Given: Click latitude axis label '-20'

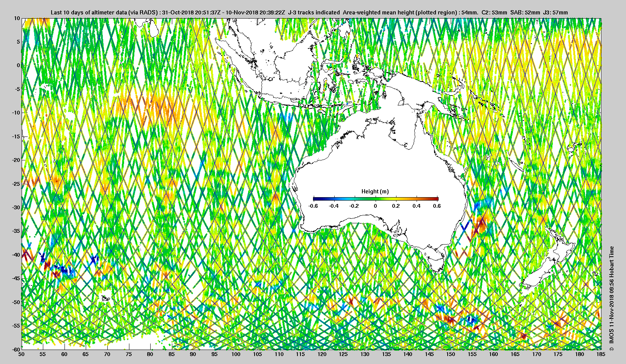Looking at the screenshot, I should pos(16,160).
